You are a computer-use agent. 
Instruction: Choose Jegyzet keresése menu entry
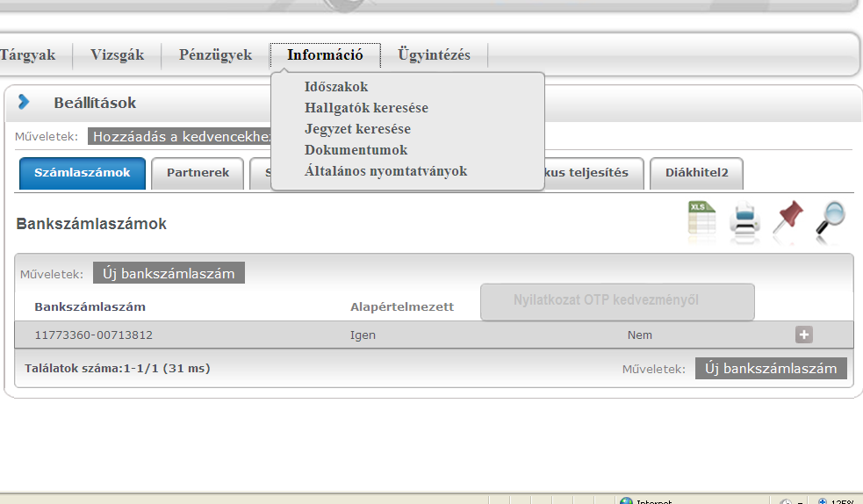point(357,129)
